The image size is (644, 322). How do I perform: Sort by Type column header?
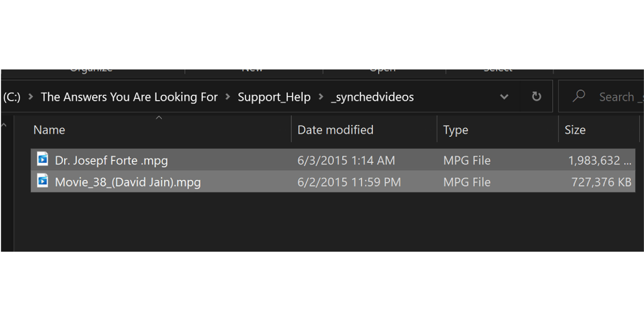[x=455, y=130]
